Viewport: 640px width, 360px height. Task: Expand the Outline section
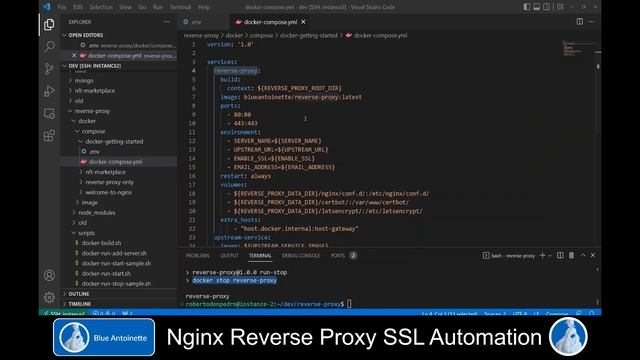tap(119, 294)
